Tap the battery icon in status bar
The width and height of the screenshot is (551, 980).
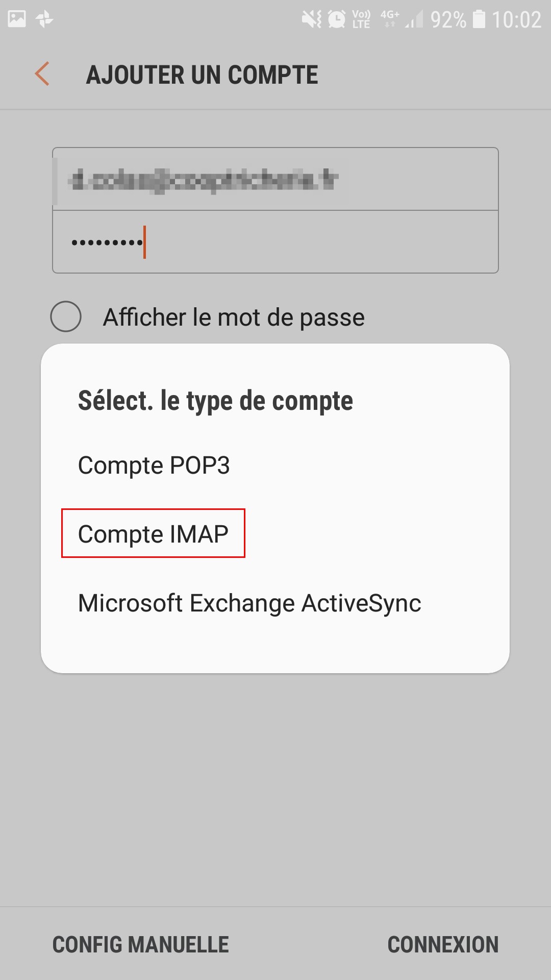479,19
